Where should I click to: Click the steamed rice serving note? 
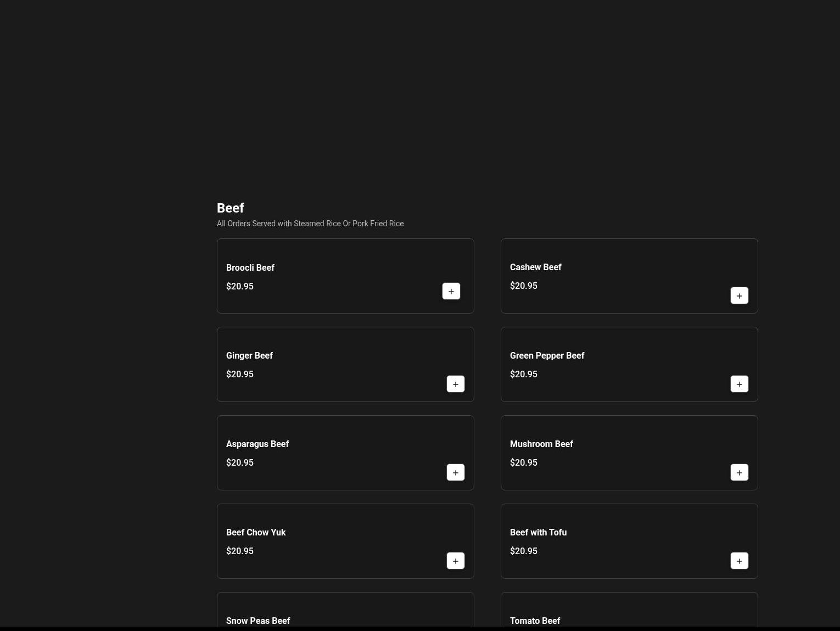[310, 224]
